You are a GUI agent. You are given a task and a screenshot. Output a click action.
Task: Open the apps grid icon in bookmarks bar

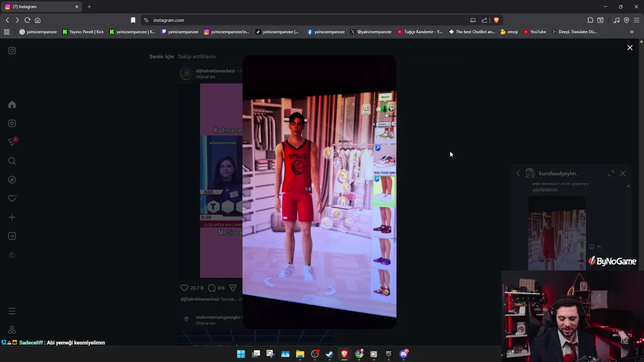pos(7,32)
